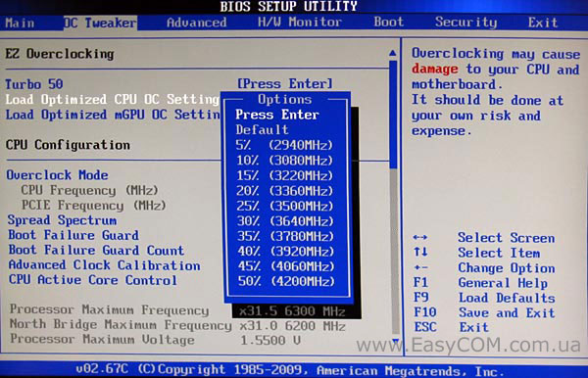This screenshot has width=588, height=378.
Task: Go to the Boot tab
Action: (x=388, y=22)
